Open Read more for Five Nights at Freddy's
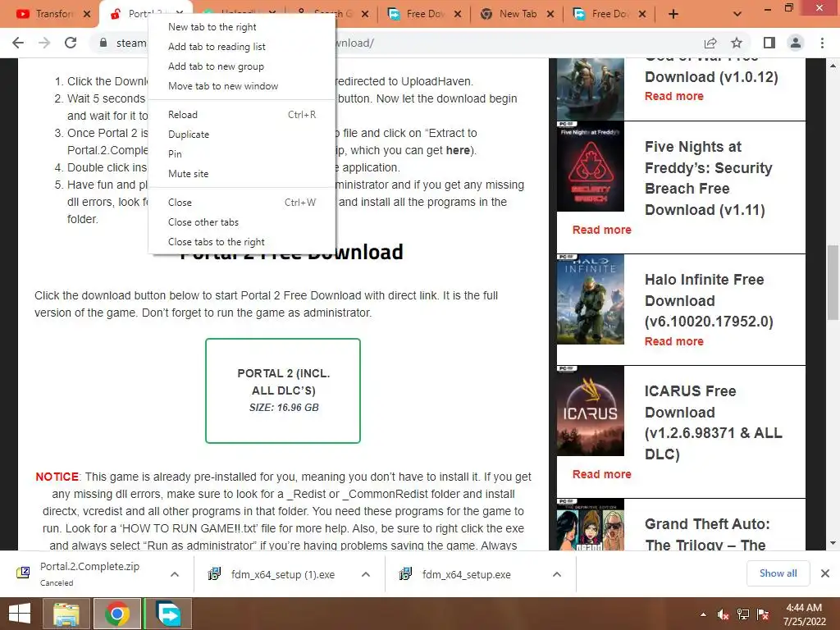The width and height of the screenshot is (840, 630). 601,230
